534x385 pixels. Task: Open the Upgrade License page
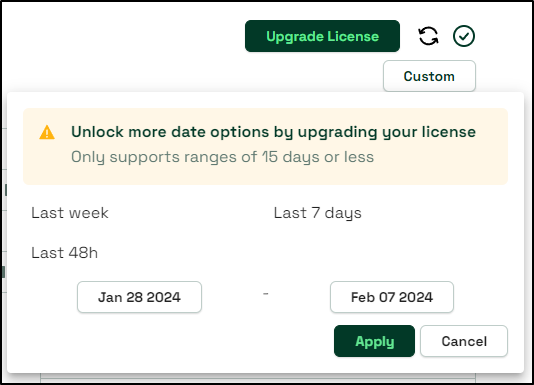click(x=322, y=36)
